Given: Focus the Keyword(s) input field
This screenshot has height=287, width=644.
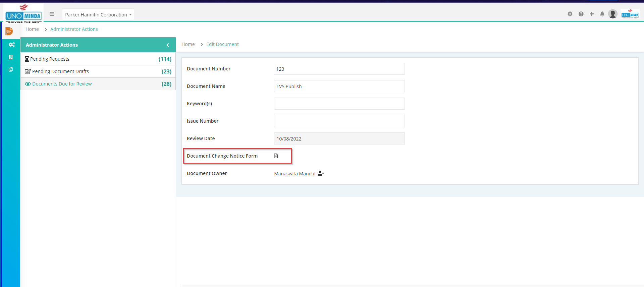Looking at the screenshot, I should pyautogui.click(x=339, y=104).
